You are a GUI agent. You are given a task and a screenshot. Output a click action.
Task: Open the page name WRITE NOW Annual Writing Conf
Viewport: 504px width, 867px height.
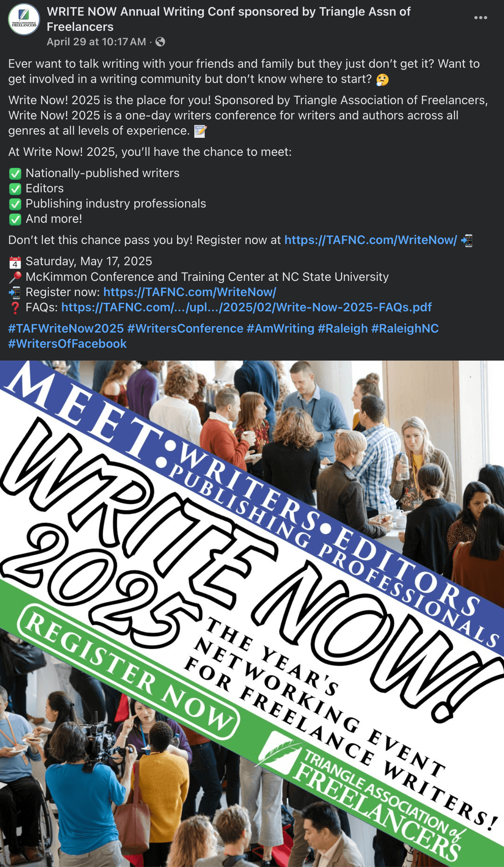pos(228,19)
